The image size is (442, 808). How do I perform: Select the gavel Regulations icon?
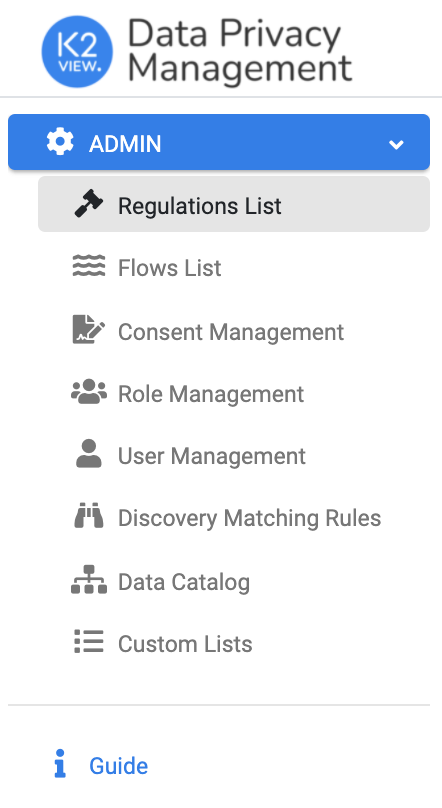[89, 204]
